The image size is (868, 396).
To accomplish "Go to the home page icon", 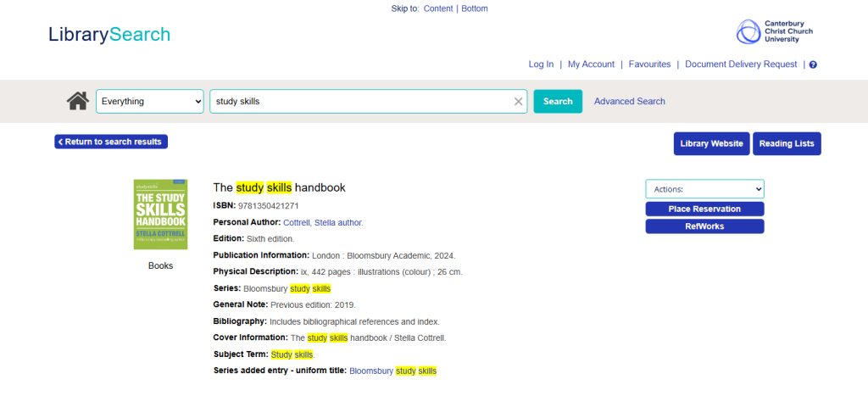I will click(x=77, y=102).
